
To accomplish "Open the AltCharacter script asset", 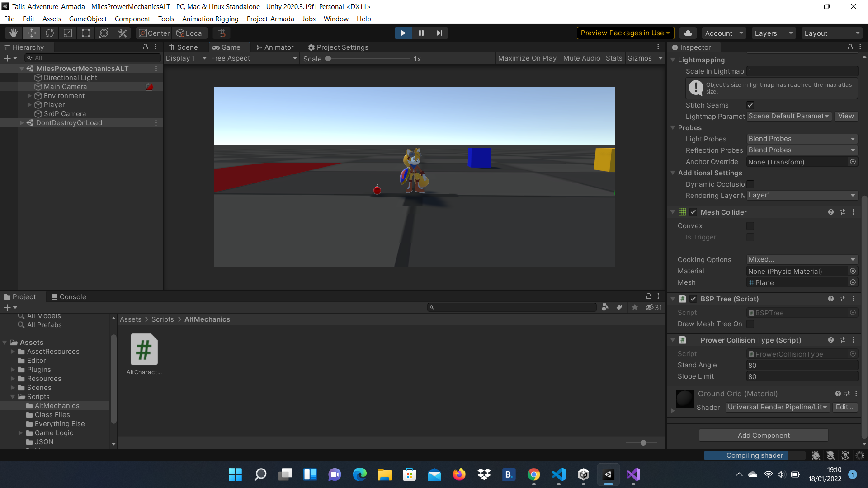I will point(144,354).
